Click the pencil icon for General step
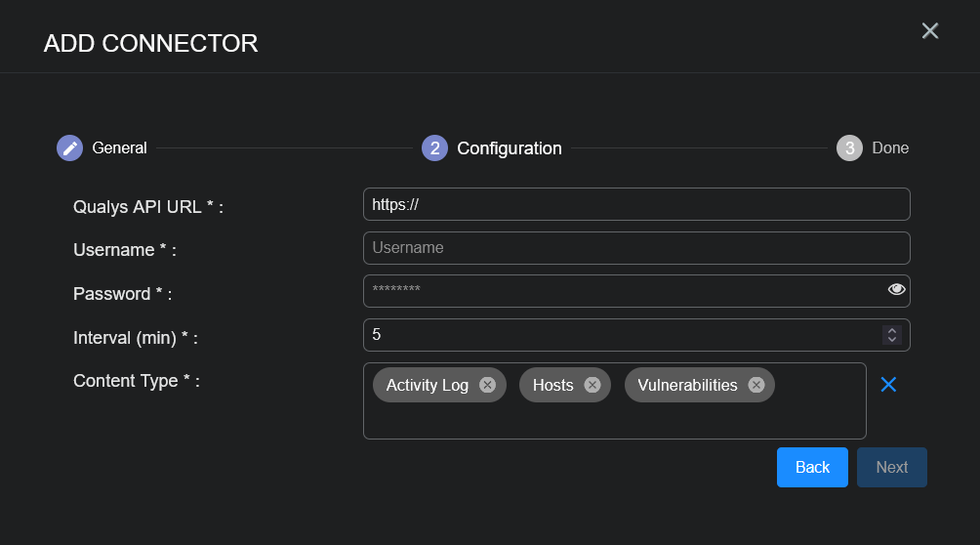Viewport: 980px width, 545px height. tap(69, 148)
